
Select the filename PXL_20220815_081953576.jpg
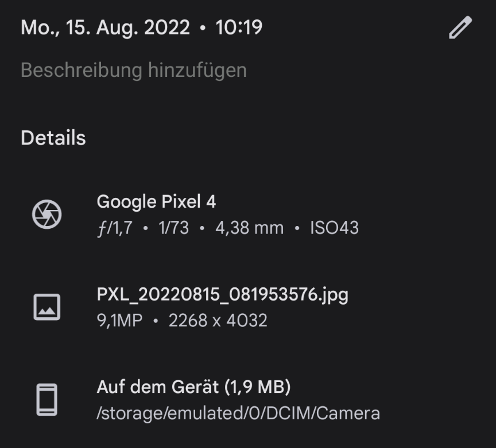click(x=222, y=295)
